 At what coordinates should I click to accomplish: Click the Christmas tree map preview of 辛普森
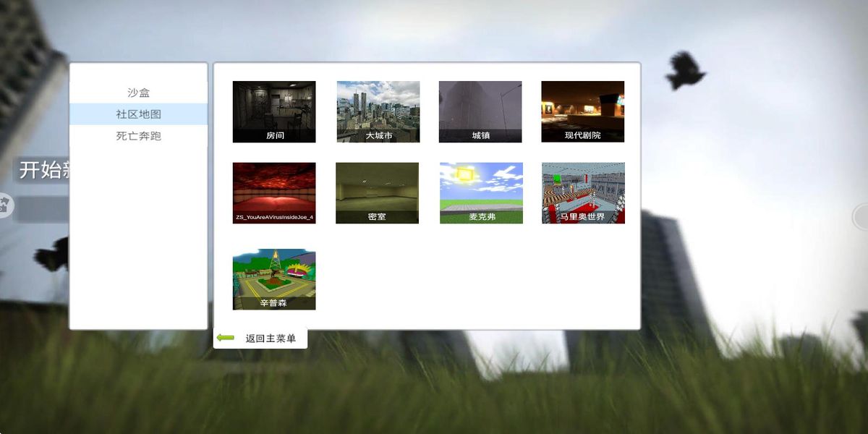273,275
